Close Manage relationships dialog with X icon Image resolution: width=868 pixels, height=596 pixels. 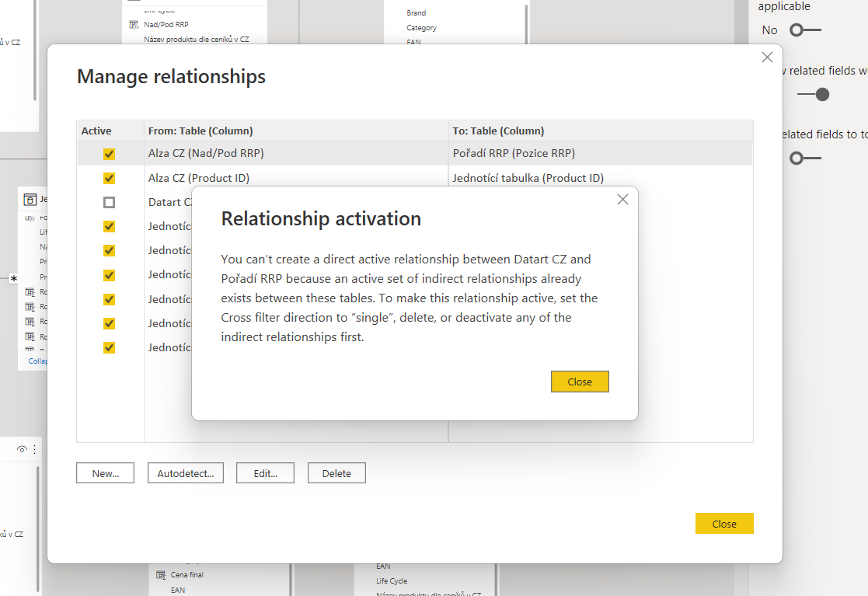(767, 57)
